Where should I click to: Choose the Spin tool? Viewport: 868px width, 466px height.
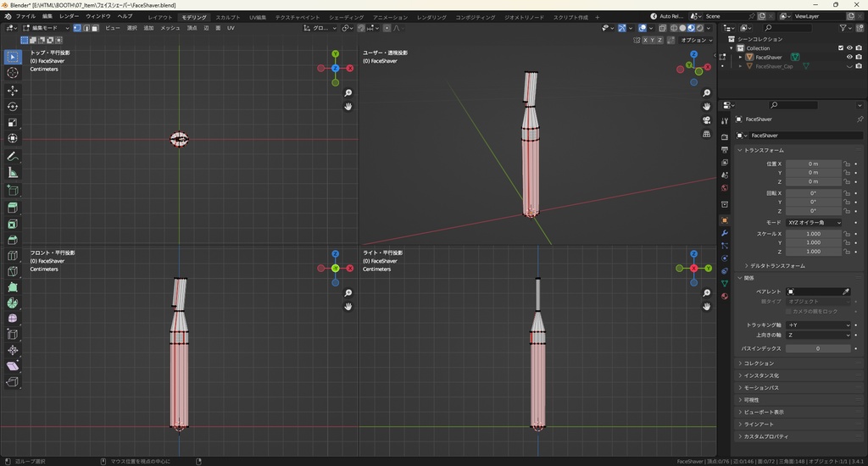[13, 302]
